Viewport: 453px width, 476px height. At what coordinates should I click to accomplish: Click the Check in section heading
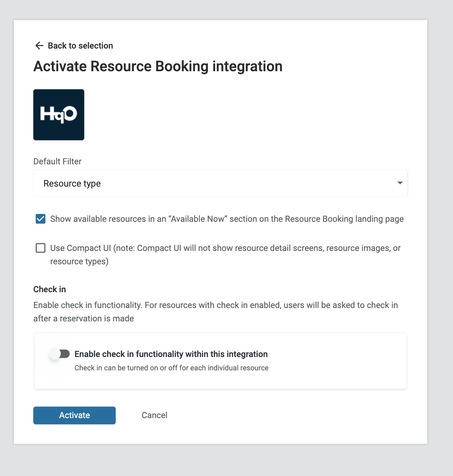pyautogui.click(x=49, y=289)
